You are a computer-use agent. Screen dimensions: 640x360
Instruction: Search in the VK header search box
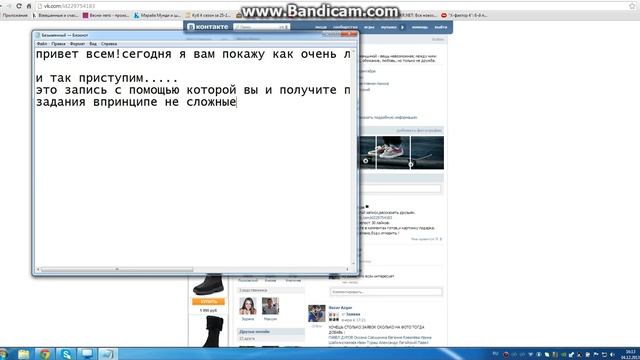[262, 27]
